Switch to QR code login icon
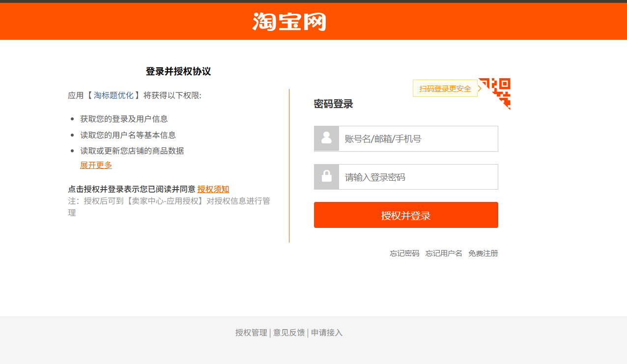The width and height of the screenshot is (627, 364). 497,91
